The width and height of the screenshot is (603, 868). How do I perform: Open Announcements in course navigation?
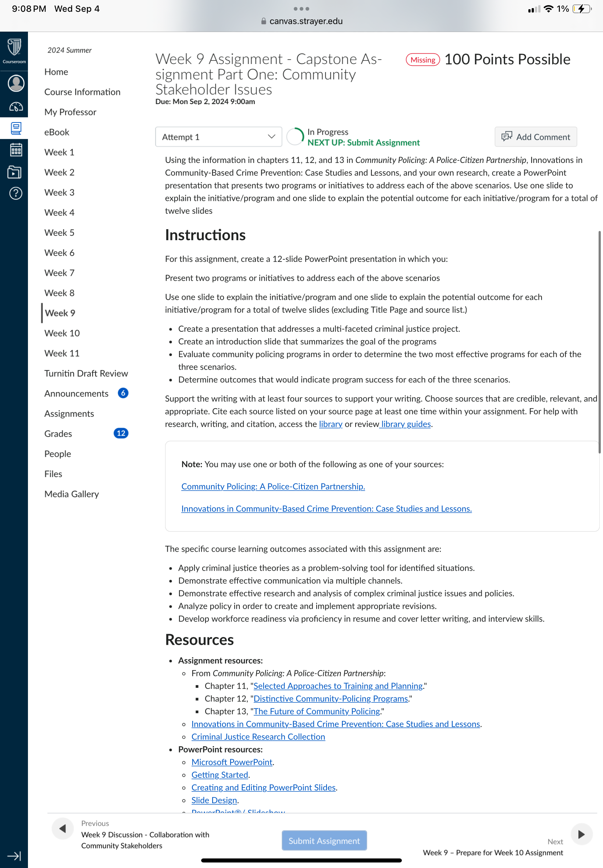coord(76,394)
